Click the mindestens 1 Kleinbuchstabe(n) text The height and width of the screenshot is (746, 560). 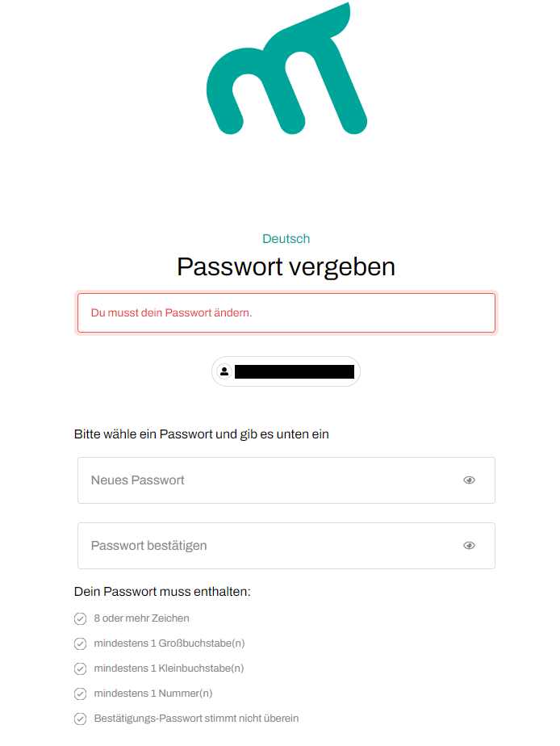pyautogui.click(x=169, y=668)
